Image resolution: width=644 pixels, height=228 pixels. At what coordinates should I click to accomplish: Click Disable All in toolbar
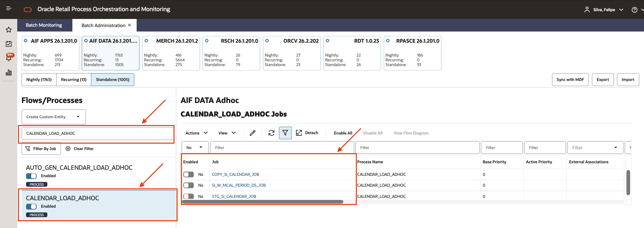pos(373,133)
